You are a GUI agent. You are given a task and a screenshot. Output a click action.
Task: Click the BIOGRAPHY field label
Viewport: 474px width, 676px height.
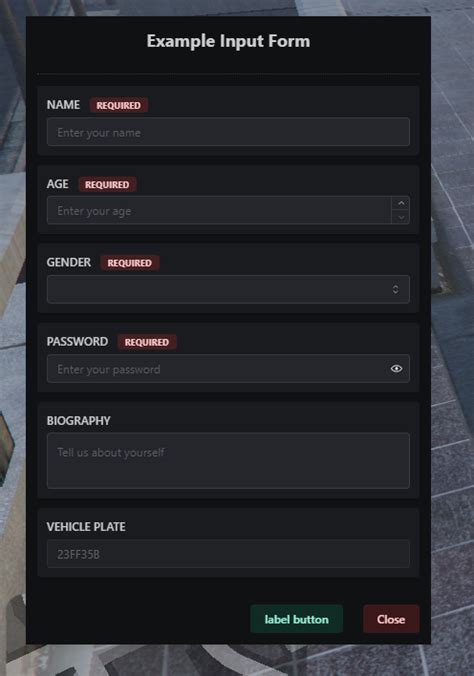(x=78, y=421)
